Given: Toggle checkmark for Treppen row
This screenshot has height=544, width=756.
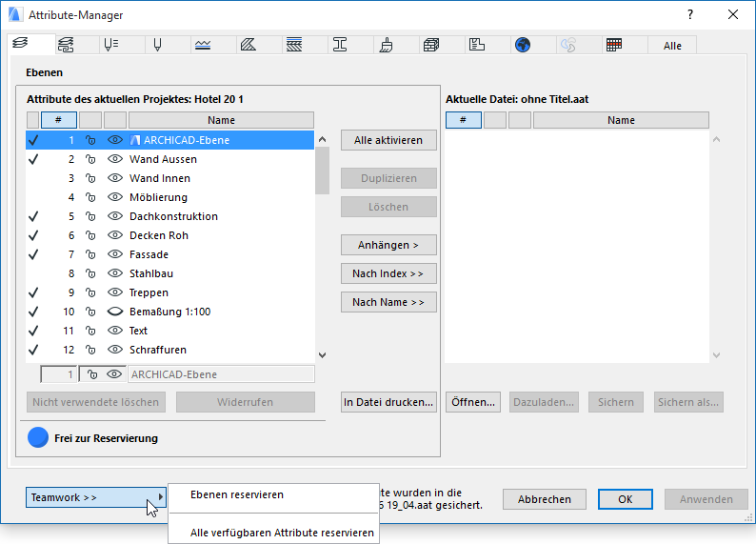Looking at the screenshot, I should coord(33,292).
